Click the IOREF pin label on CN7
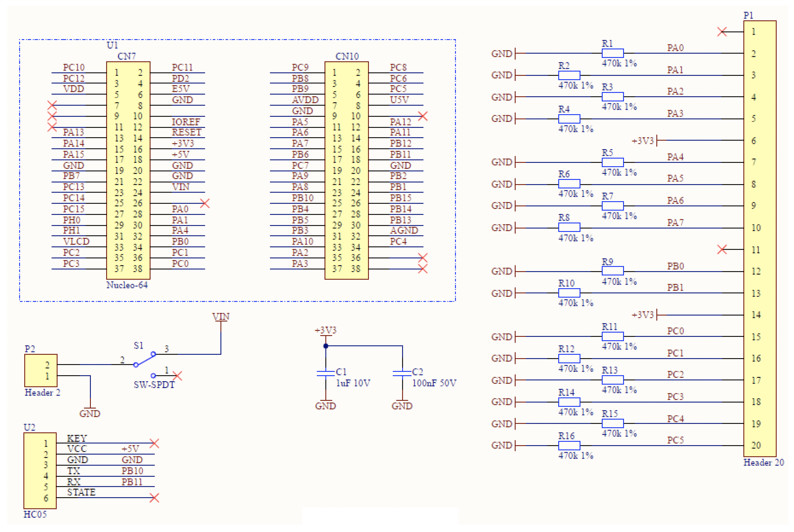 (x=186, y=122)
